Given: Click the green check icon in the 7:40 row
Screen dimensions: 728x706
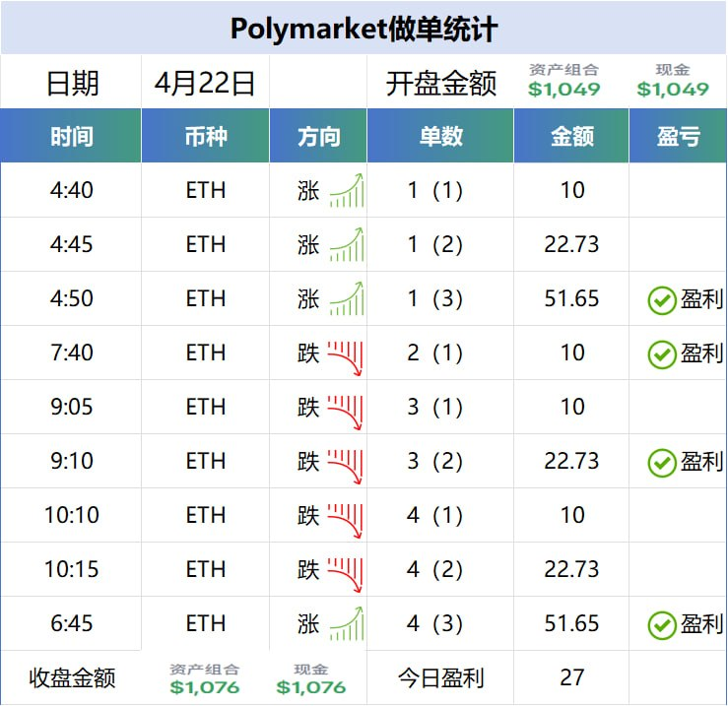Looking at the screenshot, I should click(x=662, y=354).
